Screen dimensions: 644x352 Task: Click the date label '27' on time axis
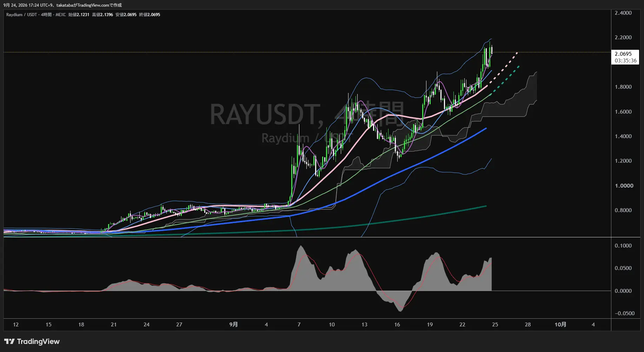coord(179,325)
